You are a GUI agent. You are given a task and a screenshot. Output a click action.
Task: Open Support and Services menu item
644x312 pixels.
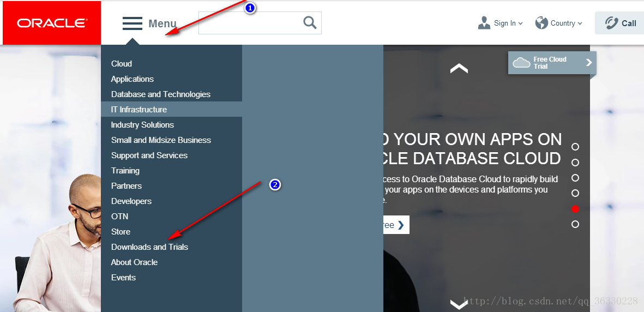coord(149,155)
